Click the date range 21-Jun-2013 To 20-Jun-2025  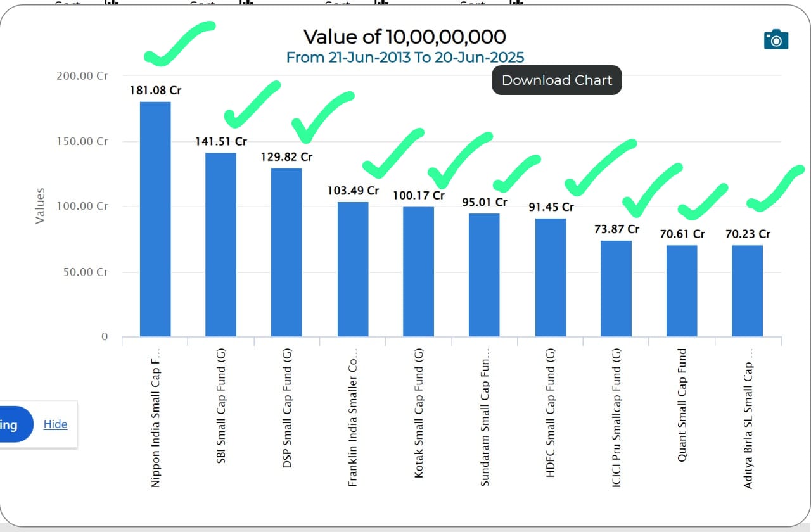point(405,57)
